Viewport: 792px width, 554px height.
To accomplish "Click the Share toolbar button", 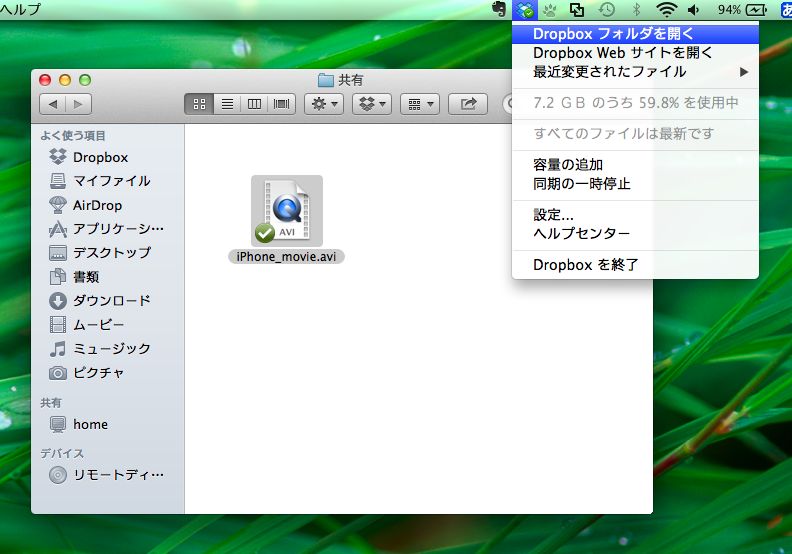I will (x=468, y=104).
